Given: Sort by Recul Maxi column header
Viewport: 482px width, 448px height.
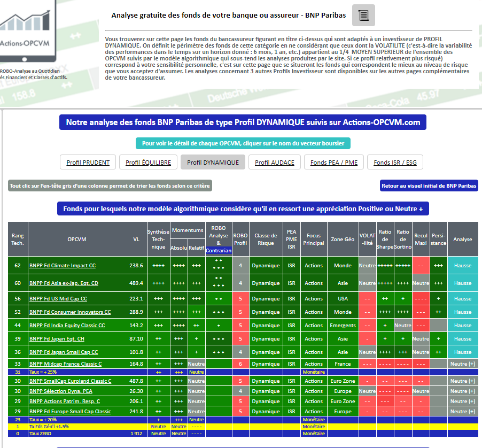Looking at the screenshot, I should [x=421, y=239].
